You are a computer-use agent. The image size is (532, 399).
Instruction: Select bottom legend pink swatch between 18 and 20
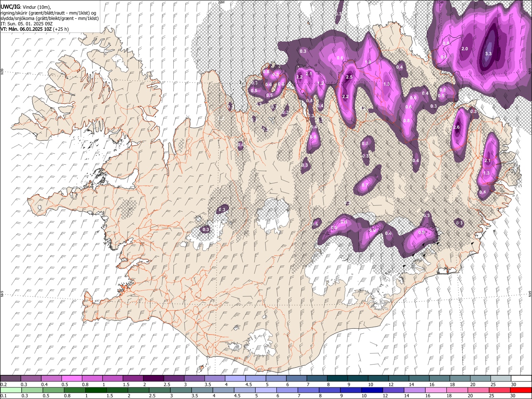tap(457, 390)
